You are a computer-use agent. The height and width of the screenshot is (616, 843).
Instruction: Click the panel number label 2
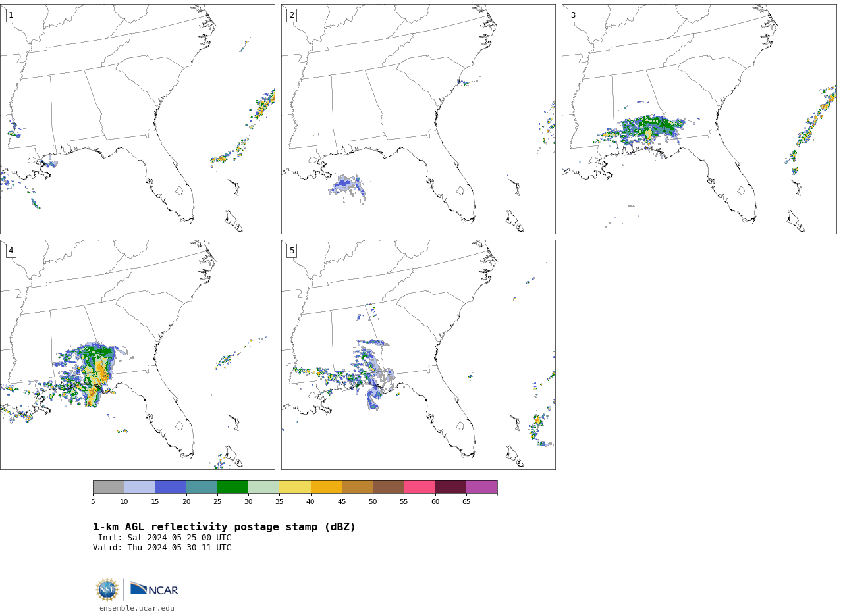(x=292, y=15)
